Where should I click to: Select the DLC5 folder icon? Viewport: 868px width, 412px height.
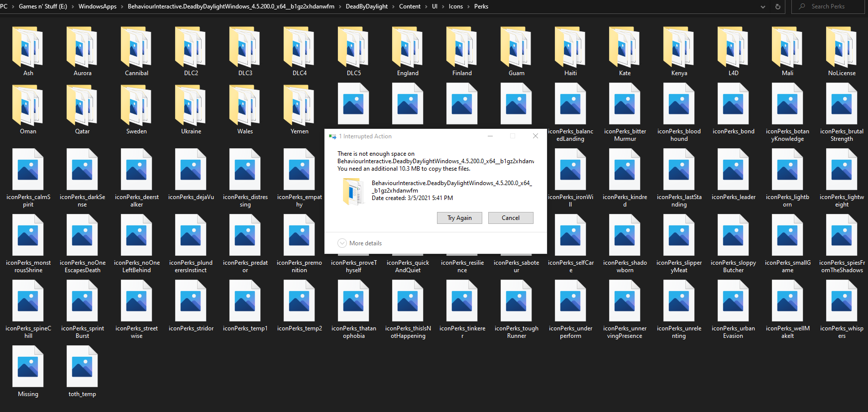[353, 47]
